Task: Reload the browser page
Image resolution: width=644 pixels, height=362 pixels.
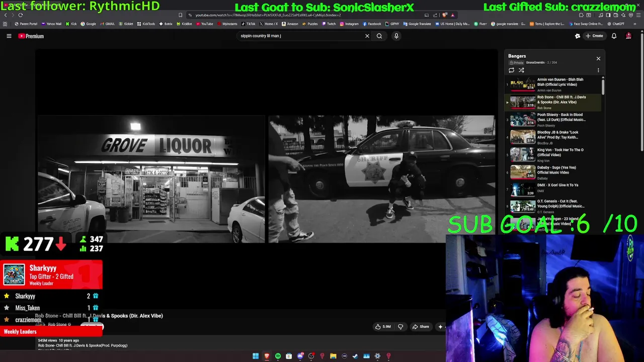Action: 21,15
